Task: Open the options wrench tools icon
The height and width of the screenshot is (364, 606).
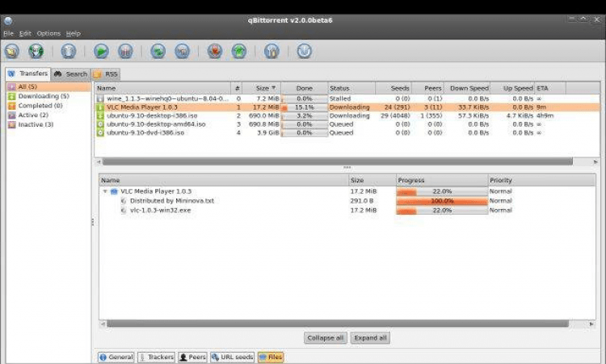Action: (x=271, y=52)
